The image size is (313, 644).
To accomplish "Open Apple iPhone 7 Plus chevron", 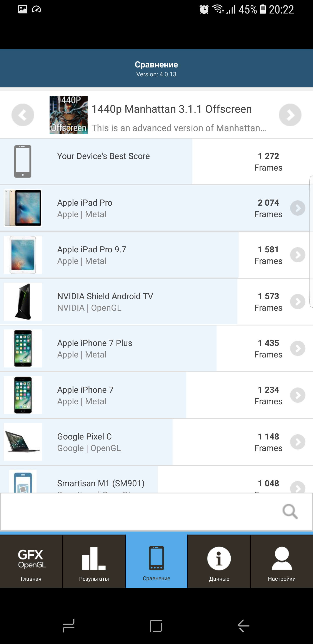I will [x=298, y=348].
